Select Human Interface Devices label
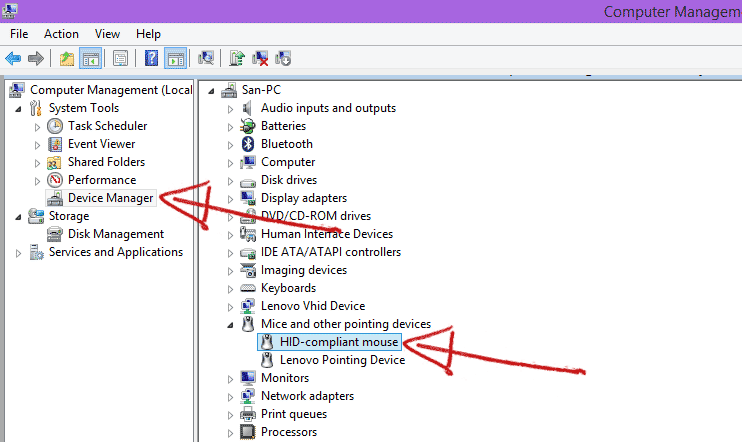Image resolution: width=742 pixels, height=442 pixels. point(327,234)
